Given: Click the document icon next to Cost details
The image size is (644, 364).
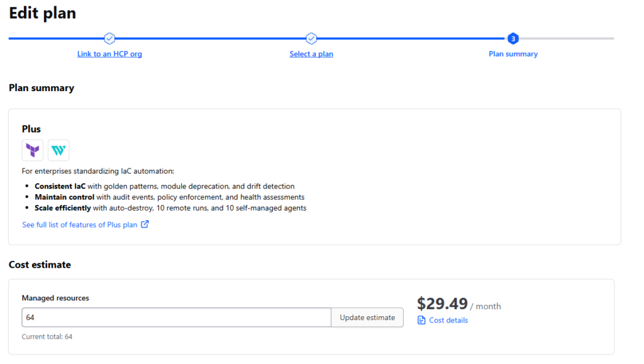Looking at the screenshot, I should point(421,320).
